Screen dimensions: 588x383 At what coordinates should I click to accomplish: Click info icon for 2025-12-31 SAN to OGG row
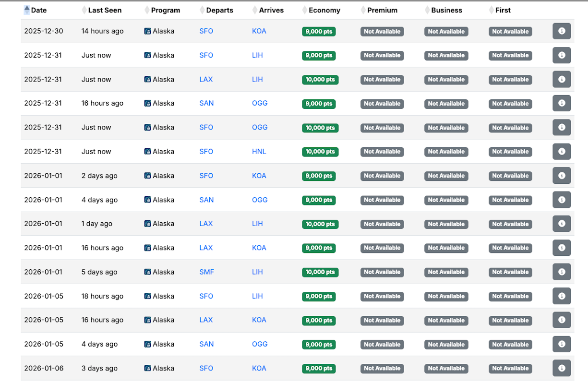561,103
